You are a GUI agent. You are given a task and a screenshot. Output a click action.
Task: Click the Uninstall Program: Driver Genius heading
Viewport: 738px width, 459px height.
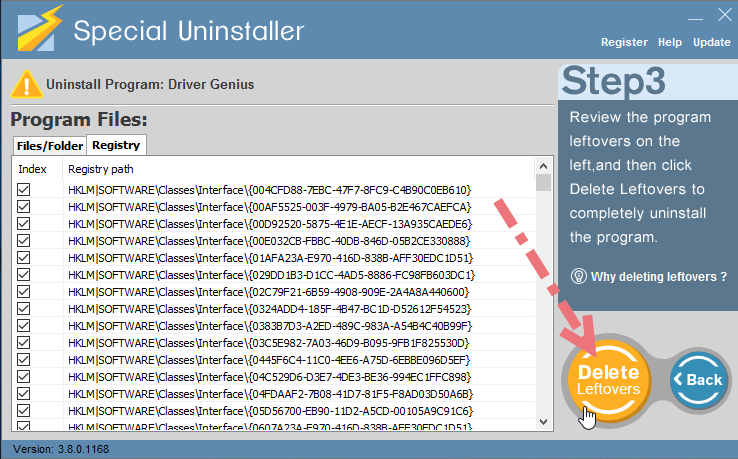tap(150, 84)
